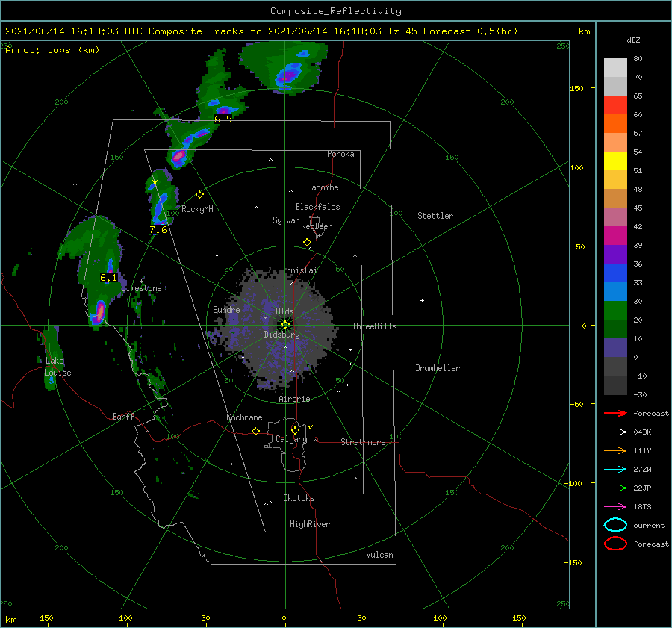Click the Limestone label
The image size is (672, 628).
pyautogui.click(x=141, y=288)
